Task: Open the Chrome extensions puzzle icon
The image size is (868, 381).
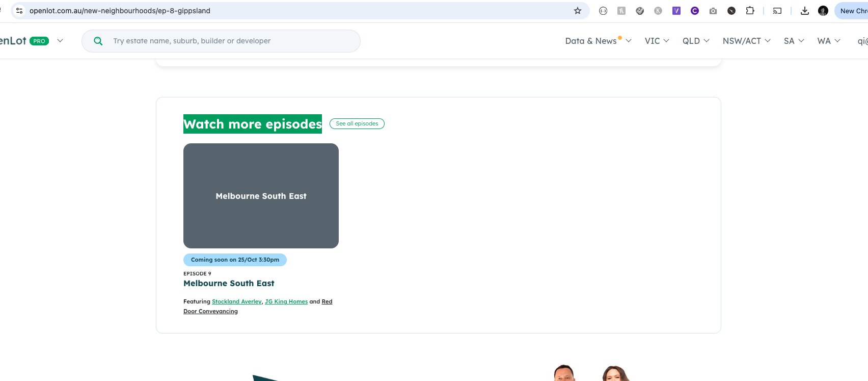Action: click(750, 11)
